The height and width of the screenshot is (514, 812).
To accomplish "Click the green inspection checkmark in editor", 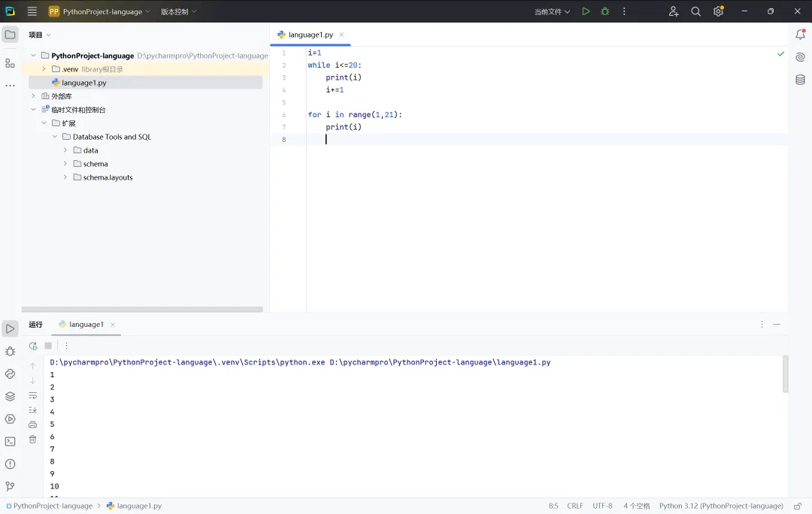I will (781, 54).
